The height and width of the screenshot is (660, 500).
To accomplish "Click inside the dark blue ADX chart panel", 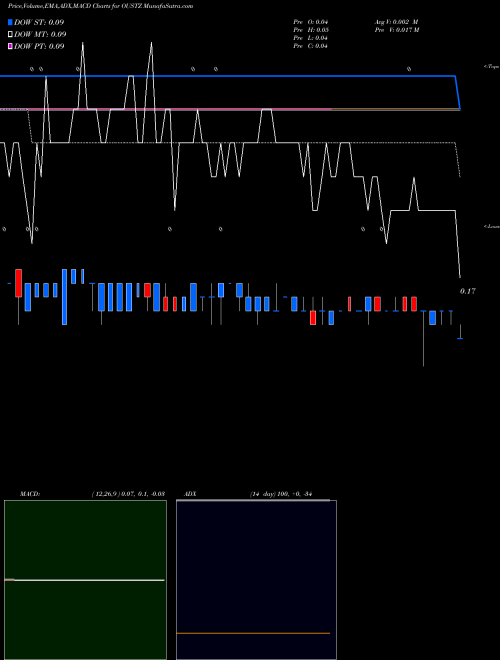I will (256, 580).
